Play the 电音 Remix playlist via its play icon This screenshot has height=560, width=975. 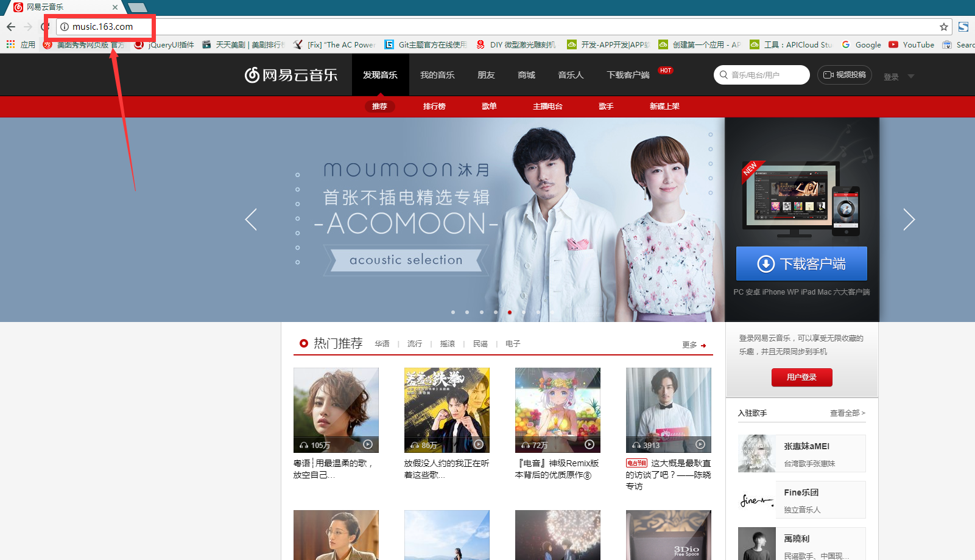coord(590,444)
